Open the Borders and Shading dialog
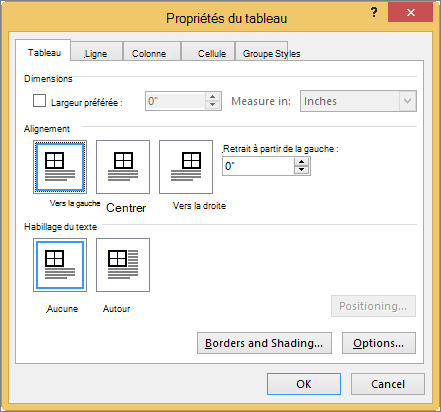The width and height of the screenshot is (441, 412). (x=264, y=343)
